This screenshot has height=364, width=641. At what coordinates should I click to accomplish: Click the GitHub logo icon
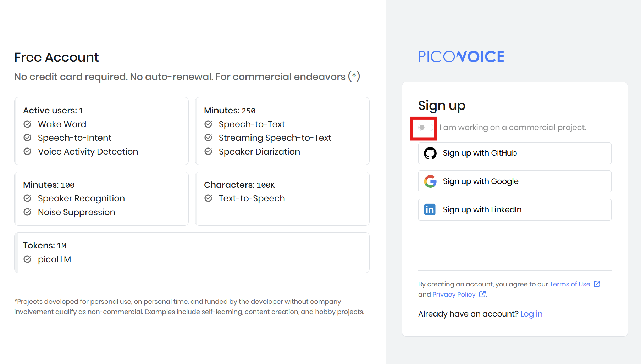coord(430,153)
